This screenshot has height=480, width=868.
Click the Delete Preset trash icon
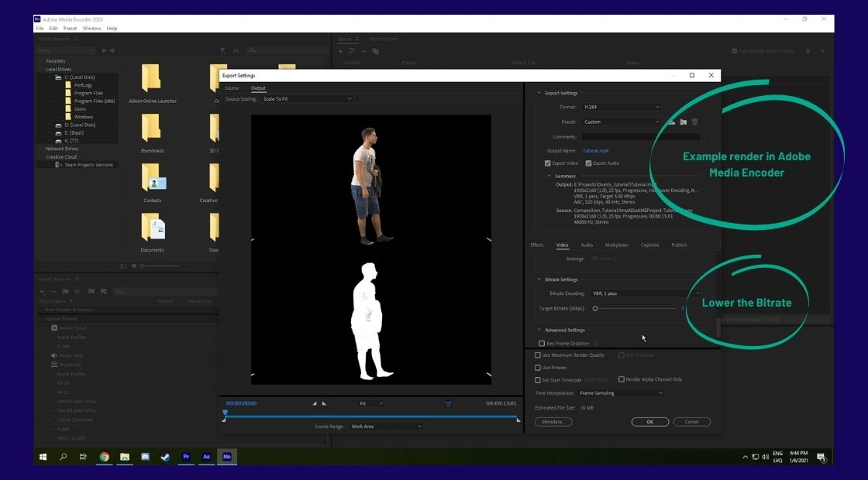pos(694,122)
